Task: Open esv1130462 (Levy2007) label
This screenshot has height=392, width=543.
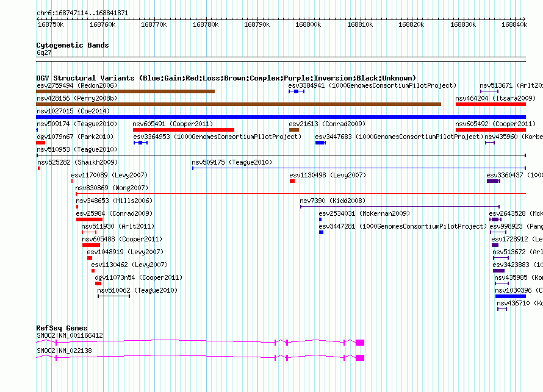Action: click(129, 265)
